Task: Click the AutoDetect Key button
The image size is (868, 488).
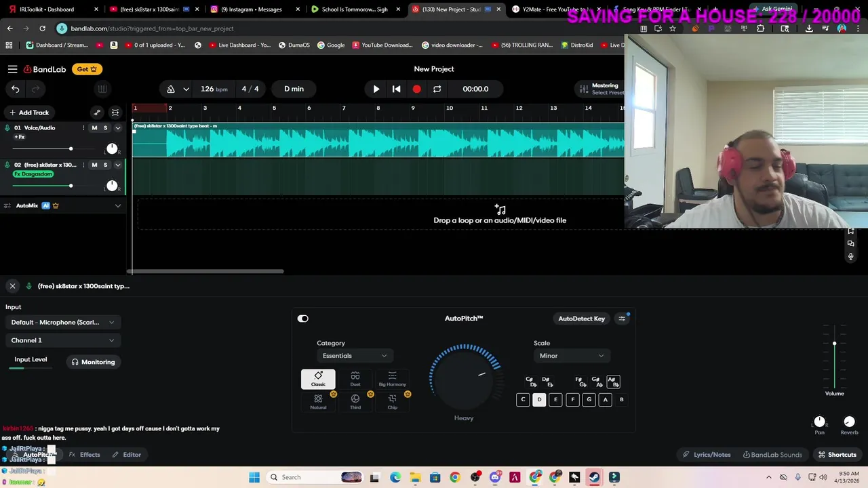Action: click(x=581, y=319)
